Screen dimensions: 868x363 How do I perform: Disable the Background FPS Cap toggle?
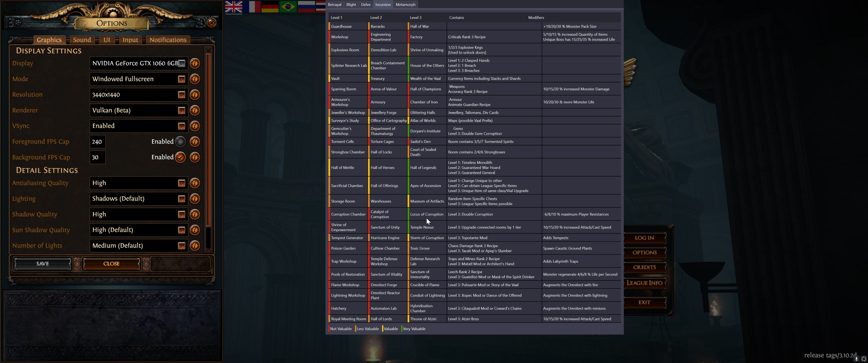click(x=180, y=157)
